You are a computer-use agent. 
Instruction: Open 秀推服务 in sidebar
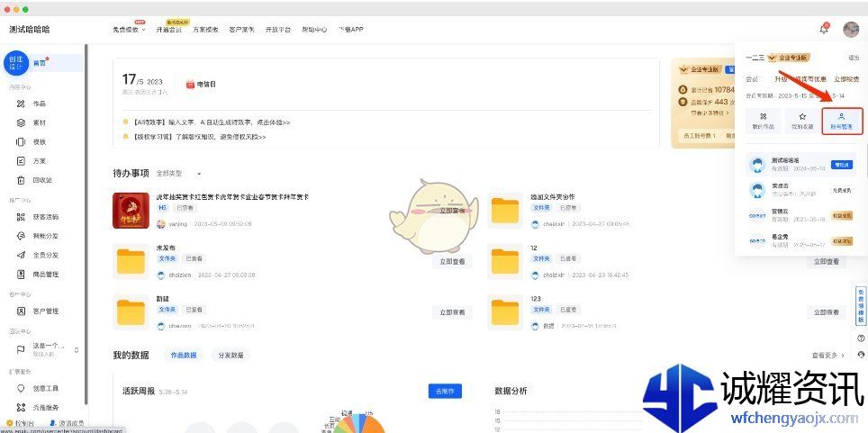pos(45,408)
